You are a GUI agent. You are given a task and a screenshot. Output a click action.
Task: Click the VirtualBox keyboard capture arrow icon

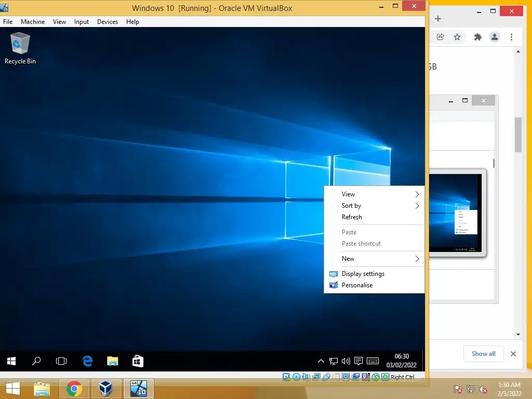click(385, 377)
